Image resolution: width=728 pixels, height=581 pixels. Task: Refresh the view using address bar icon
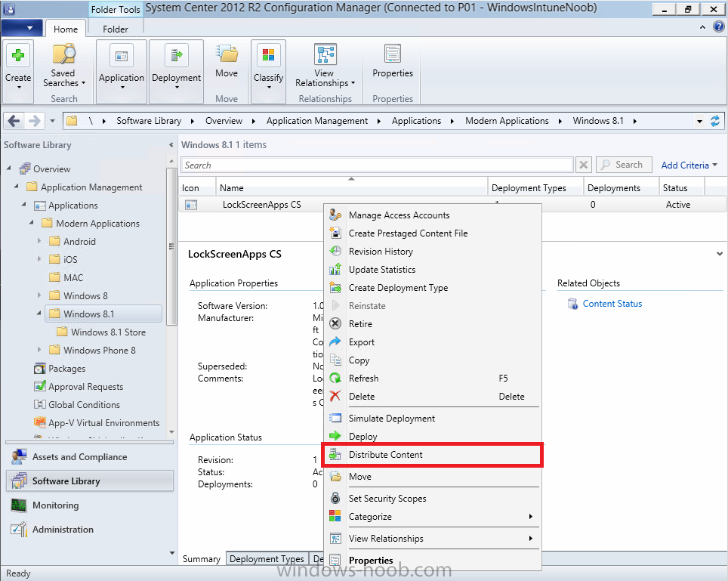pos(715,121)
